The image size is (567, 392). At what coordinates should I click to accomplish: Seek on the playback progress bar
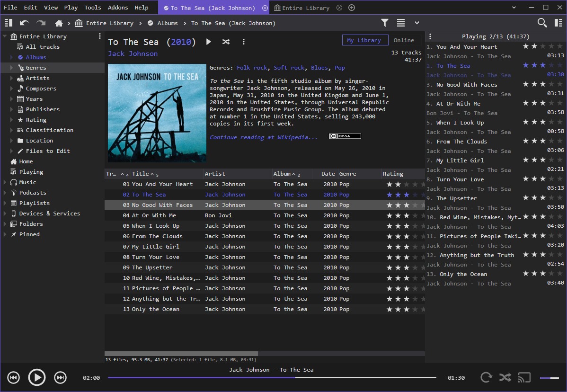(272, 377)
